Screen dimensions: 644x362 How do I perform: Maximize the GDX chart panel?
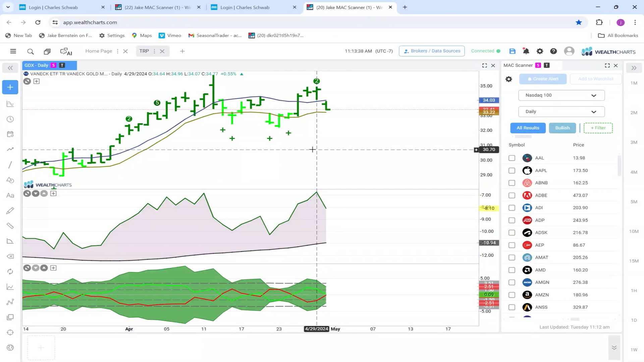point(485,65)
